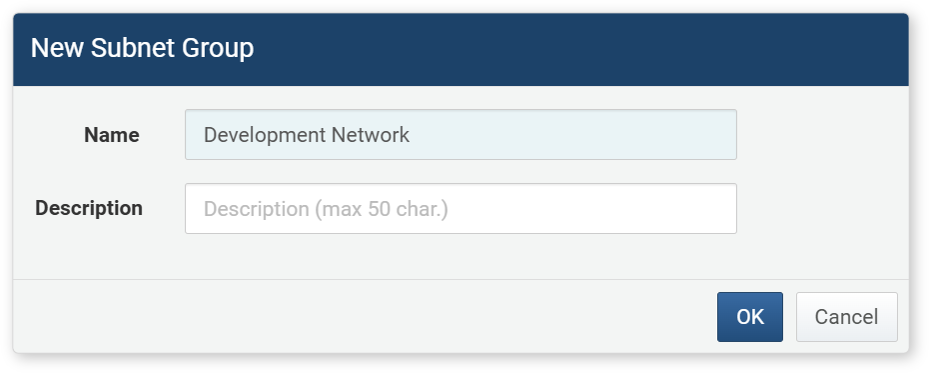The width and height of the screenshot is (930, 374).
Task: Click the dark blue dialog header bar
Action: pos(461,50)
